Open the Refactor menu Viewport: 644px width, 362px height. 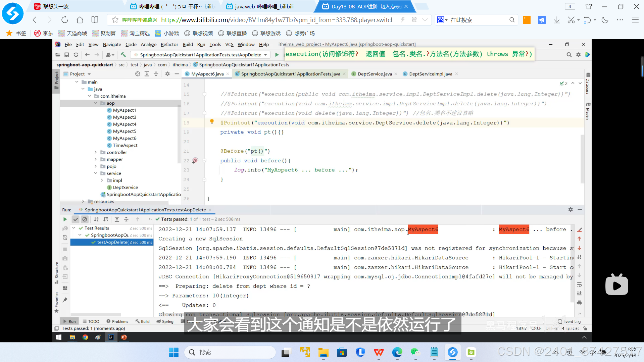169,44
